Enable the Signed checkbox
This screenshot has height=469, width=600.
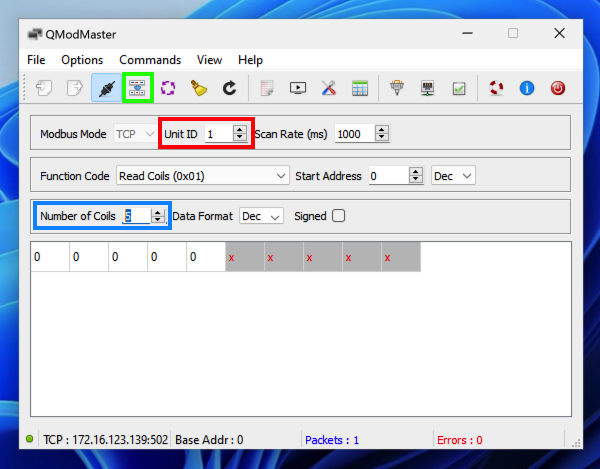point(338,216)
